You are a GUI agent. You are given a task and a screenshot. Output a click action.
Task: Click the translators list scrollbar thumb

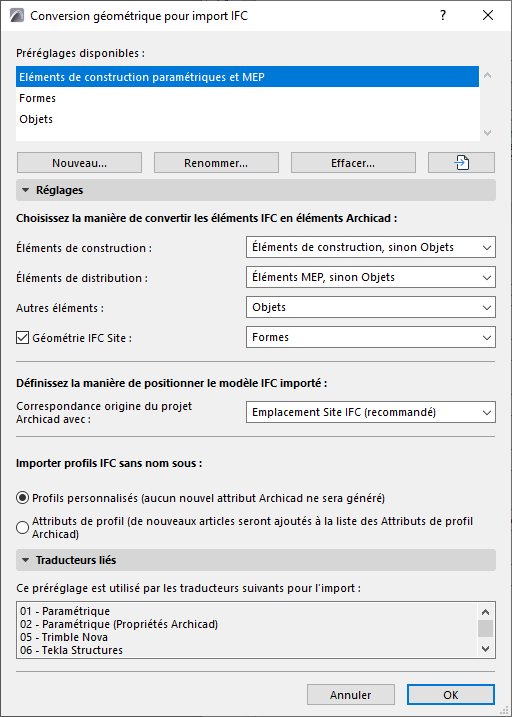pos(486,629)
